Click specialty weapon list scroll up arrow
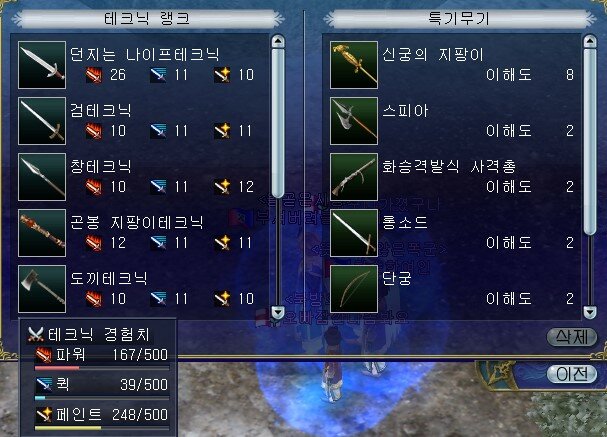The width and height of the screenshot is (607, 437). coord(590,41)
